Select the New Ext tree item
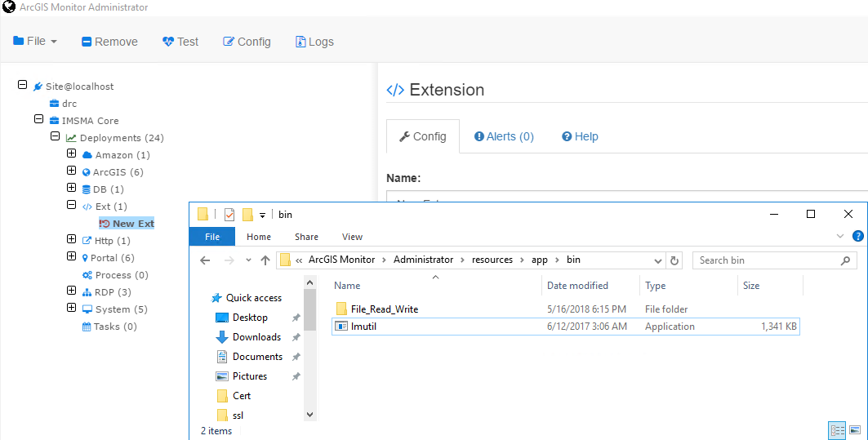Image resolution: width=868 pixels, height=440 pixels. click(127, 224)
